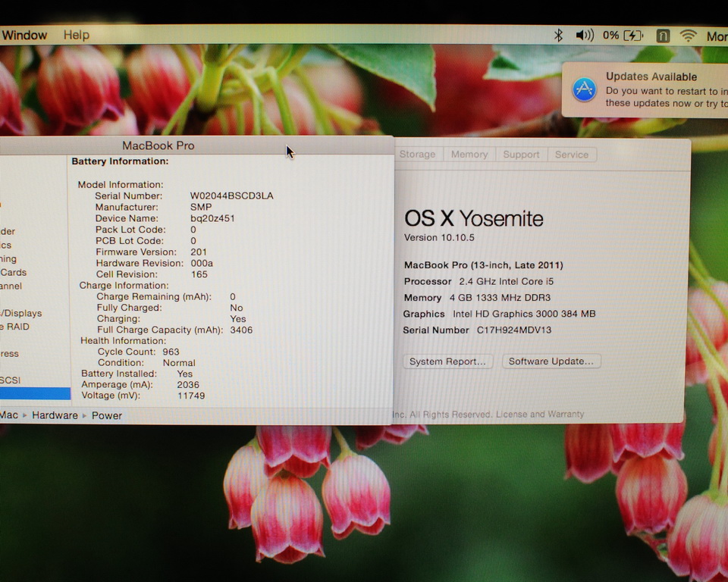Click the square icon beside Wi-Fi

click(x=663, y=36)
